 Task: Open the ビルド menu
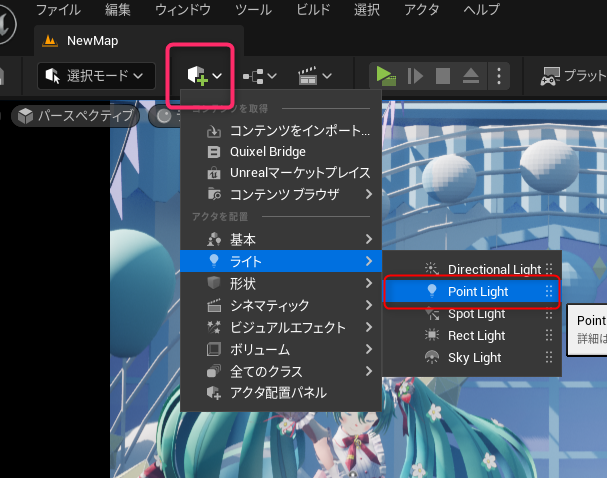click(x=313, y=10)
